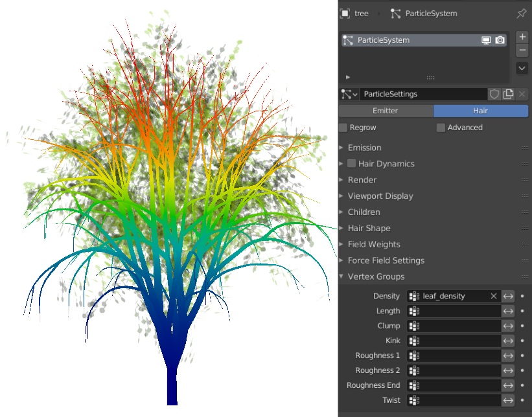Invert the Roughness End vertex group influence
This screenshot has height=417, width=532.
click(x=508, y=385)
